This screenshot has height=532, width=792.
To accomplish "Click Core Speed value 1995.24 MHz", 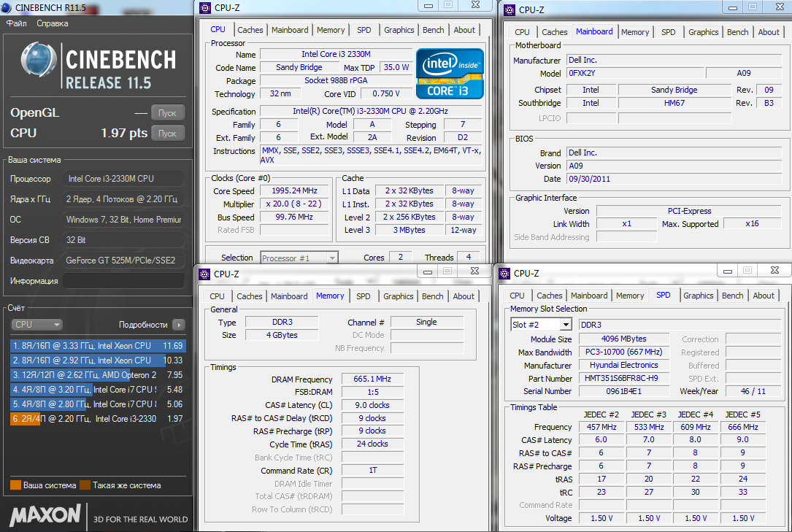I will click(294, 190).
